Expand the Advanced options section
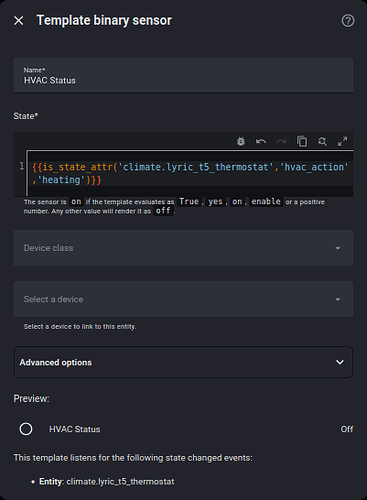 tap(183, 362)
